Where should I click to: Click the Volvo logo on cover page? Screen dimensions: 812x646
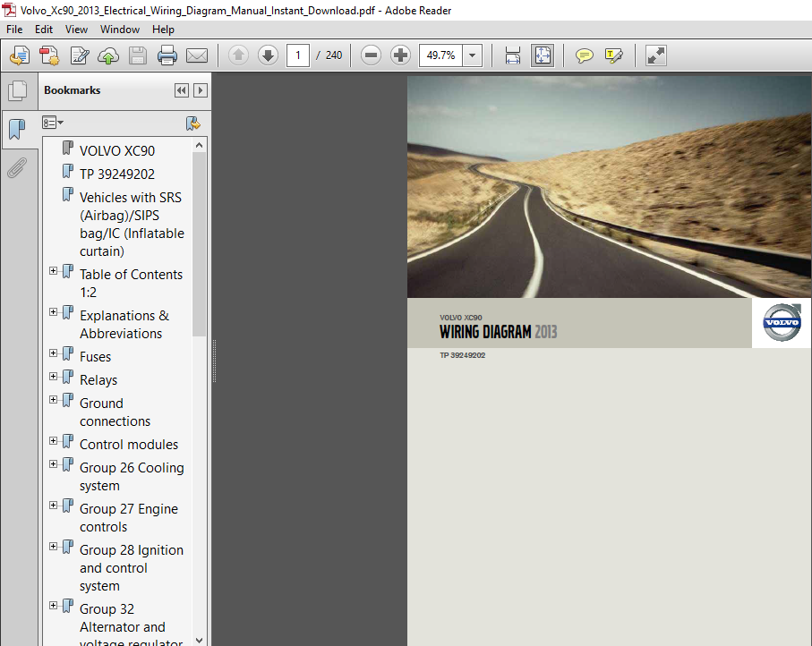[782, 322]
